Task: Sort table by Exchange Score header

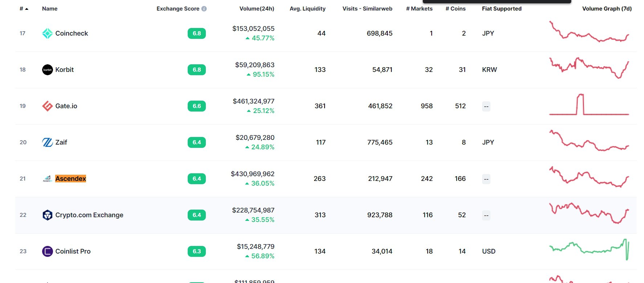Action: [178, 9]
